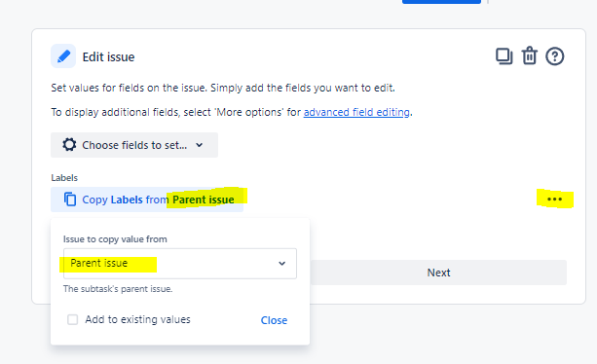
Task: Click the Edit issue heading
Action: pos(108,57)
